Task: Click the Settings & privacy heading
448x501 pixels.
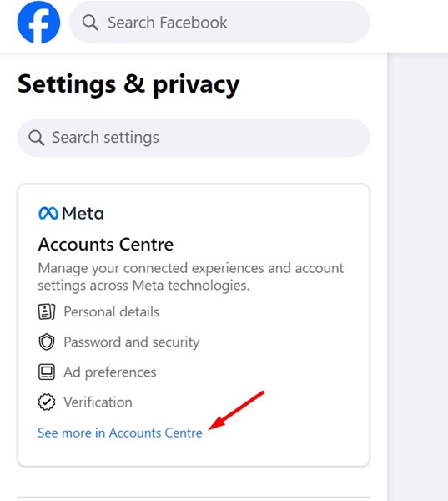Action: tap(128, 84)
